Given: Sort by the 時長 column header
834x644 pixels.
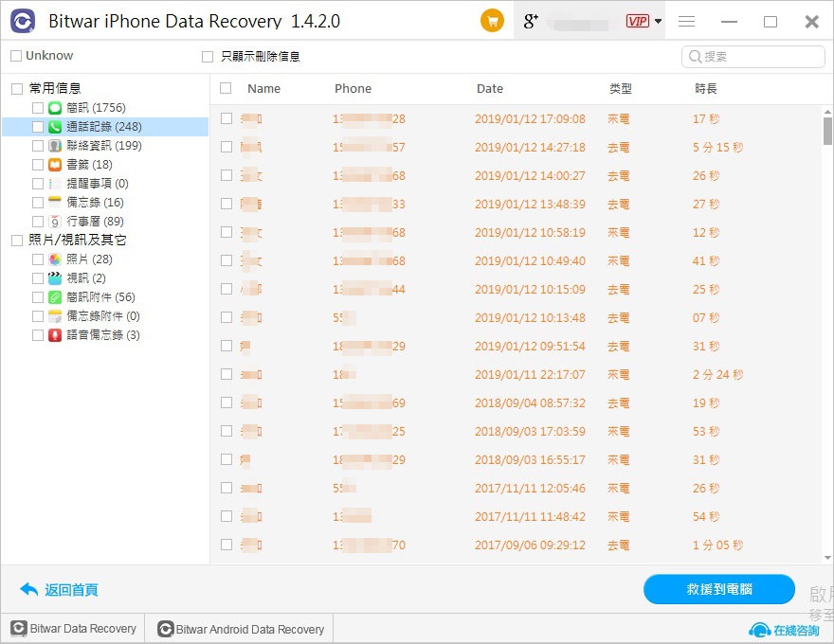Looking at the screenshot, I should tap(706, 89).
